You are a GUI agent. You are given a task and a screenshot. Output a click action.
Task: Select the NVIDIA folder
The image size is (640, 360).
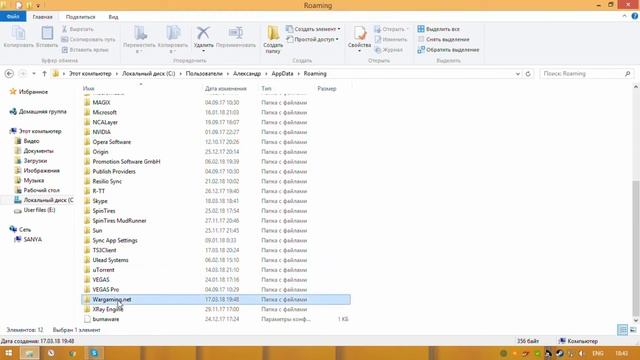(102, 132)
